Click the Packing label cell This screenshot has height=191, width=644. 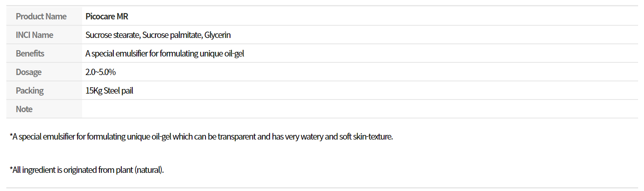coord(44,91)
